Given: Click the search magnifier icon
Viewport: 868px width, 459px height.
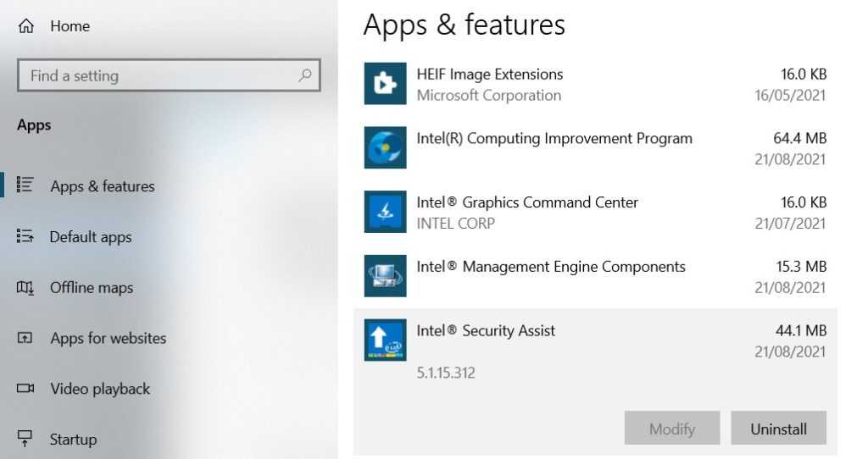Looking at the screenshot, I should coord(305,75).
